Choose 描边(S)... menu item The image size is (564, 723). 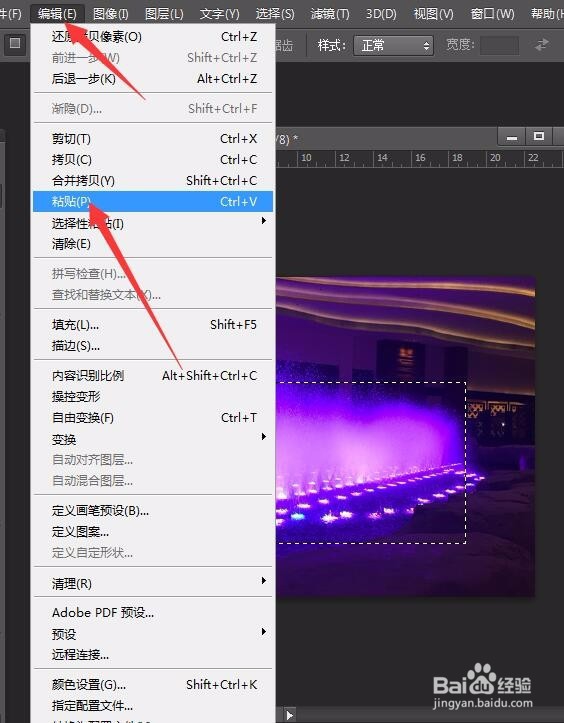153,346
